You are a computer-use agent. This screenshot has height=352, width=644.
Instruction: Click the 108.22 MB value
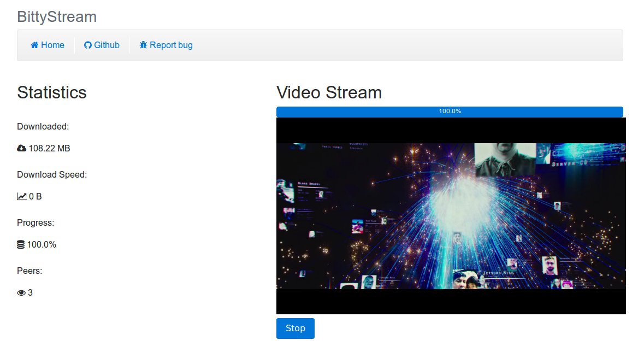[49, 149]
